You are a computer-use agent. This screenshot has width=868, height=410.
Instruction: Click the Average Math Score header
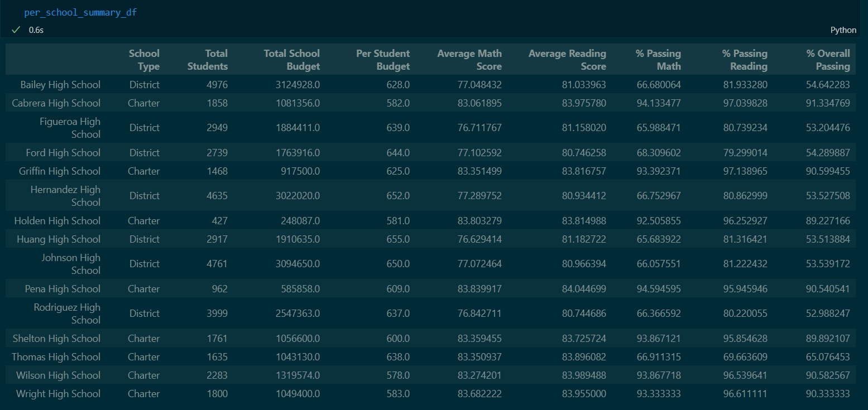(469, 59)
